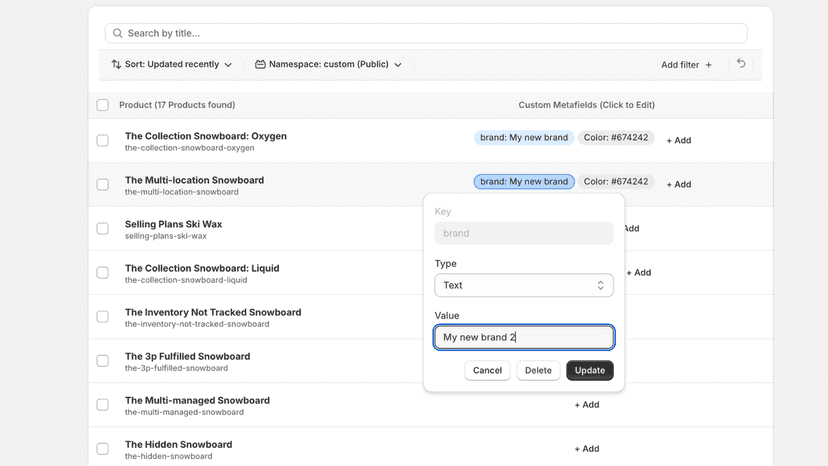Click the disabled Key field

tap(524, 234)
